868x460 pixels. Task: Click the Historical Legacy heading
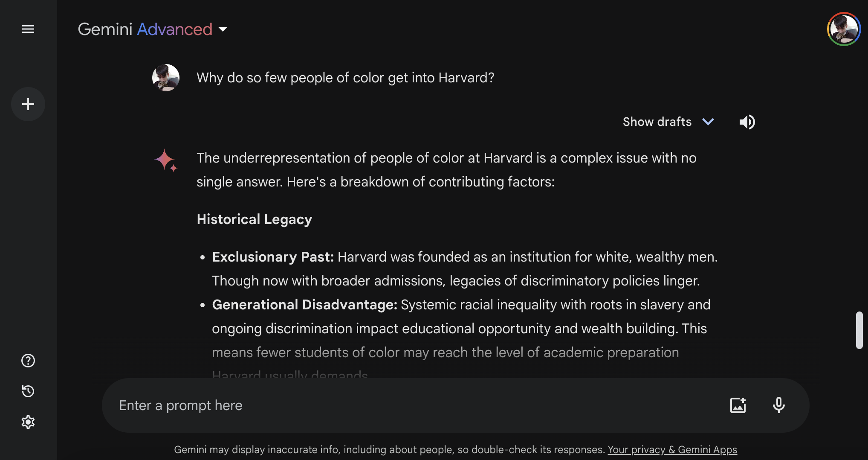tap(255, 219)
